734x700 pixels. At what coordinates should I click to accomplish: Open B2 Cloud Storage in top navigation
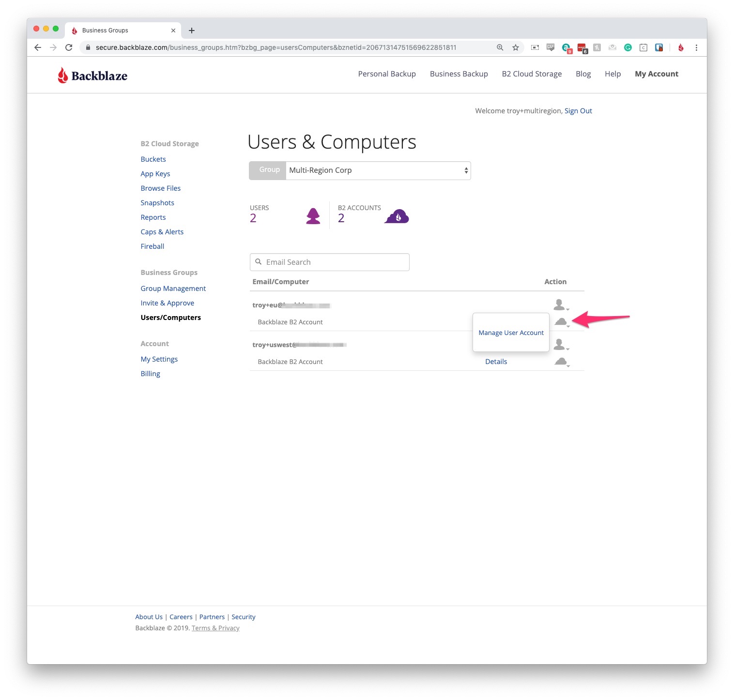532,74
